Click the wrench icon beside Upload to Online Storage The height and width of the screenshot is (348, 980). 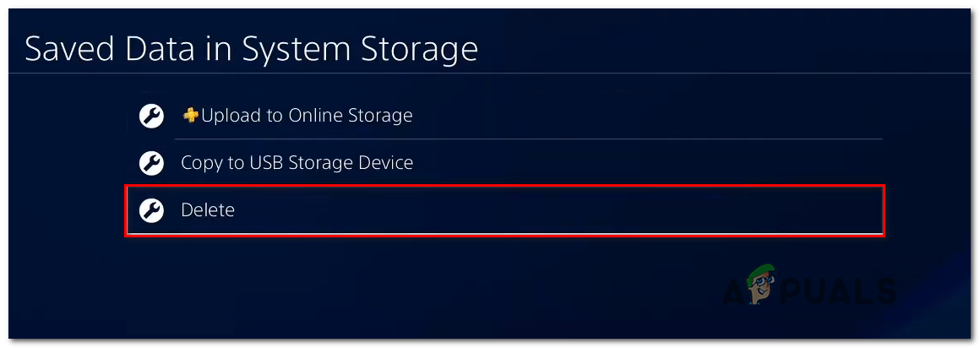click(x=151, y=116)
